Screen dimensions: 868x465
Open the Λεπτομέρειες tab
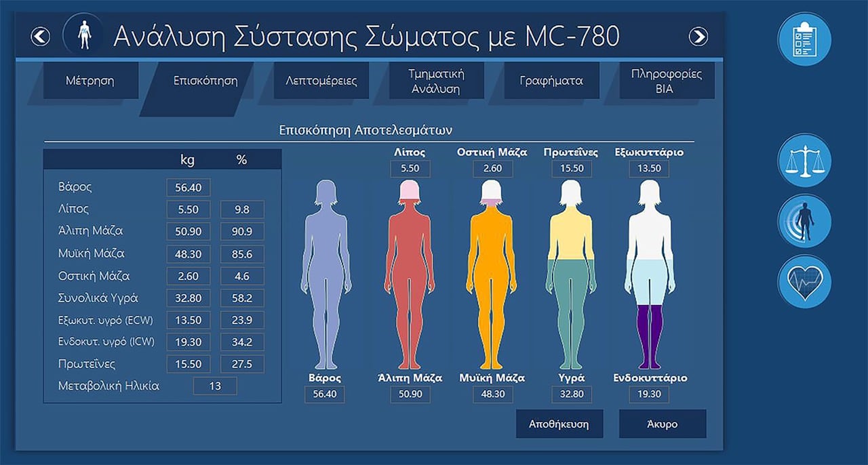click(321, 81)
